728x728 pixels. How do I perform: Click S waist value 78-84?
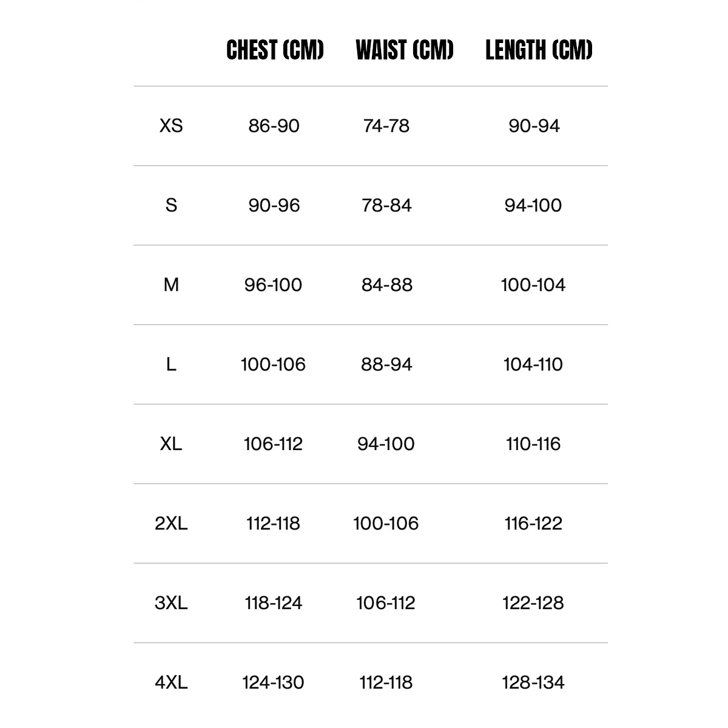[386, 205]
